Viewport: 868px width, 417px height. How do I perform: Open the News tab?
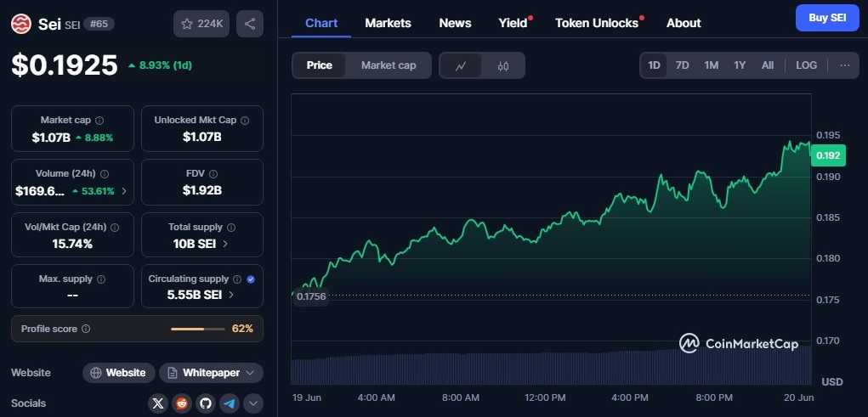[x=455, y=23]
